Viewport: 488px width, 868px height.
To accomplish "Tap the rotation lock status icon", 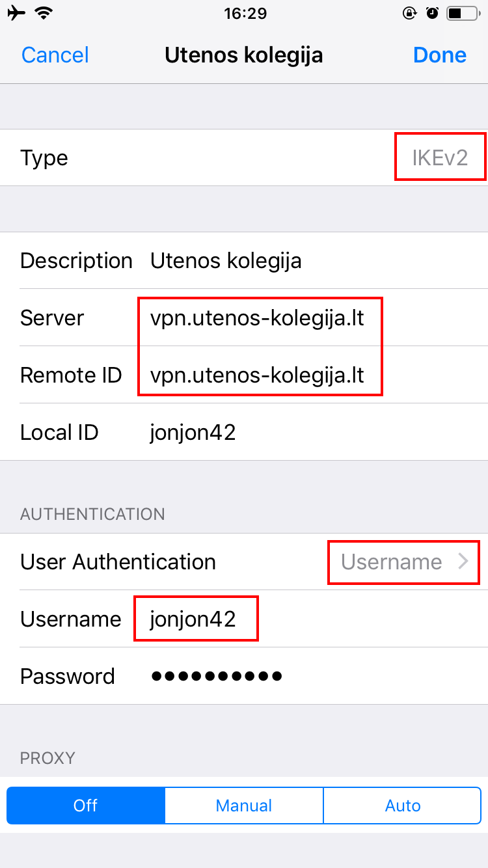I will tap(409, 13).
